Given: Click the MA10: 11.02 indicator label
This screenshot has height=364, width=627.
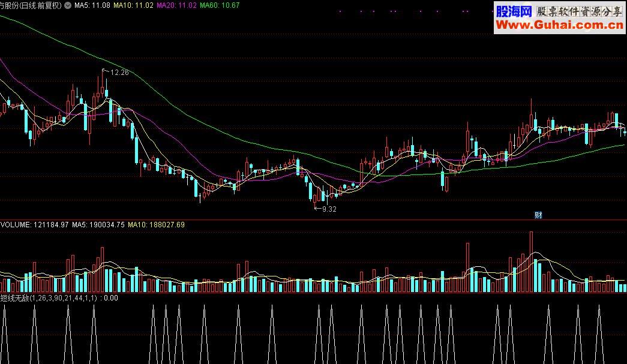Looking at the screenshot, I should (133, 5).
